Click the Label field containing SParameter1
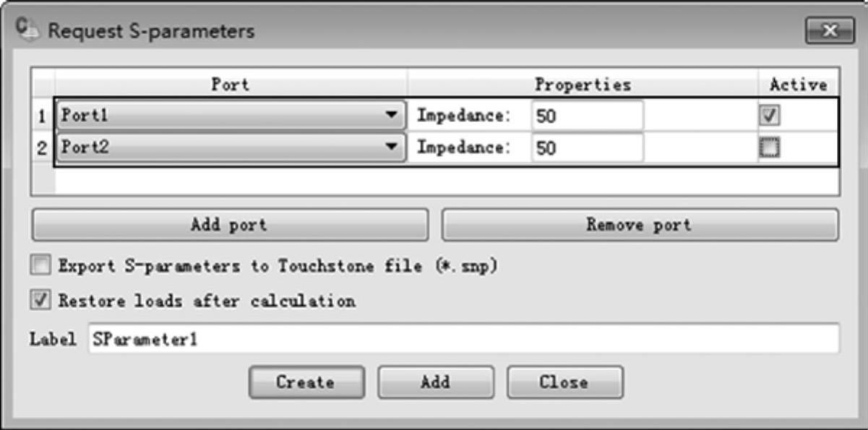 click(463, 340)
